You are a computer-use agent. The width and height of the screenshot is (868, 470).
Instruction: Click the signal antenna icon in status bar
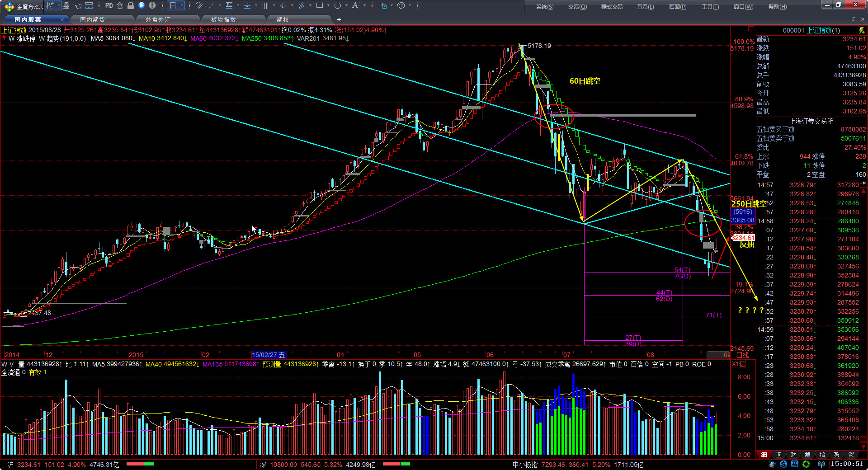(x=821, y=464)
